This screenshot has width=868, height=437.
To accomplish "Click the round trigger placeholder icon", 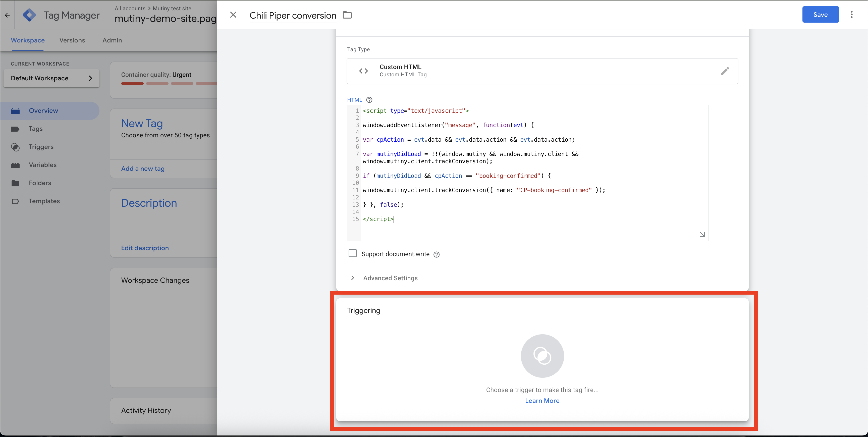I will pos(542,356).
